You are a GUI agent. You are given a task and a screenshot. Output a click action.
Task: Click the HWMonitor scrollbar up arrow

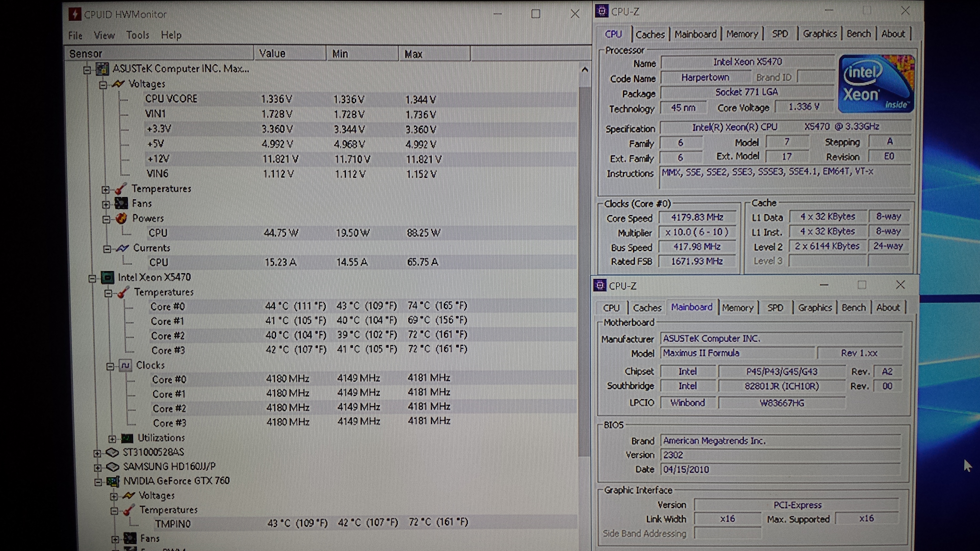click(x=585, y=70)
